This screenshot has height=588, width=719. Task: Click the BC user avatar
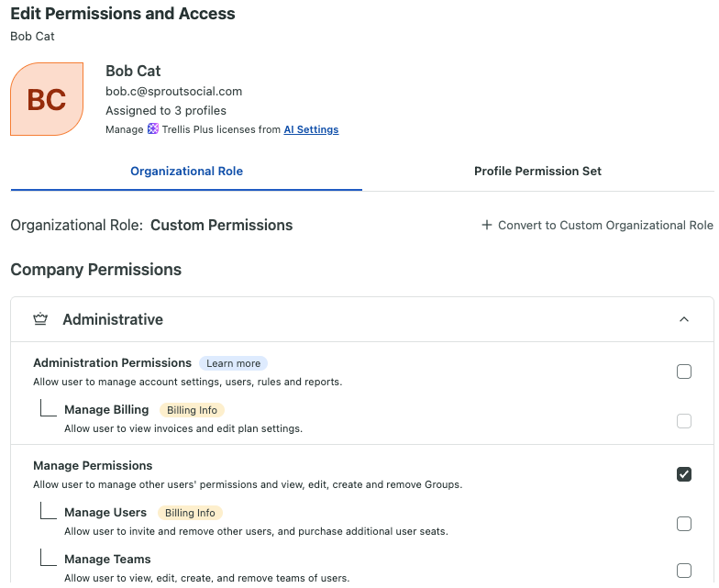(x=47, y=99)
